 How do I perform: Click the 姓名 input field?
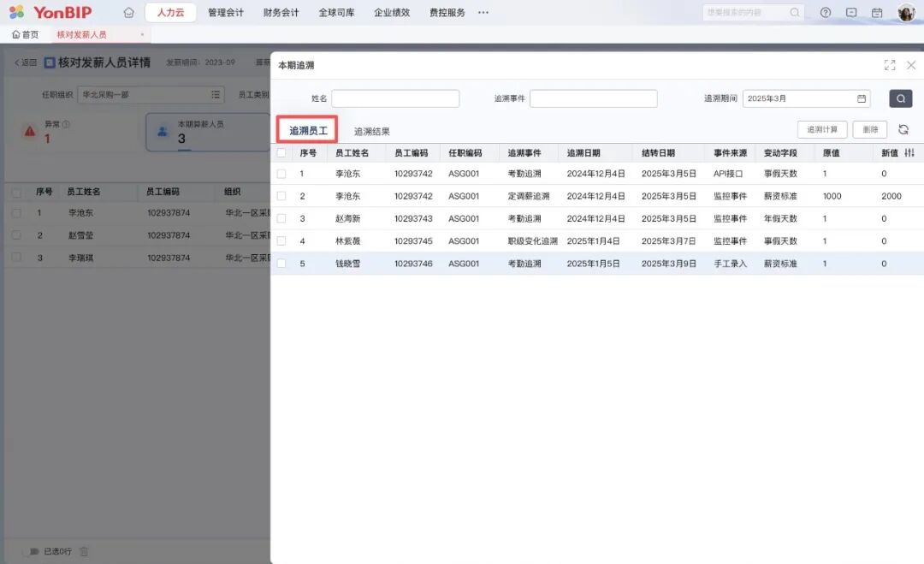tap(395, 98)
